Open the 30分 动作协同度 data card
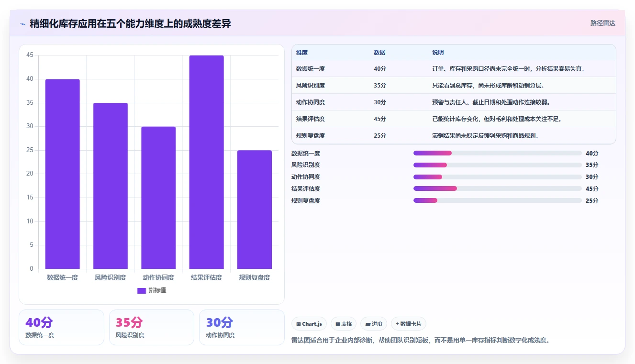Viewport: 635px width, 364px height. (x=242, y=327)
